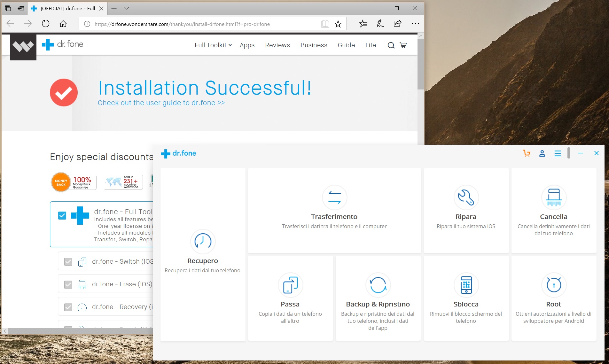Click the search icon on the webpage navbar

(391, 45)
